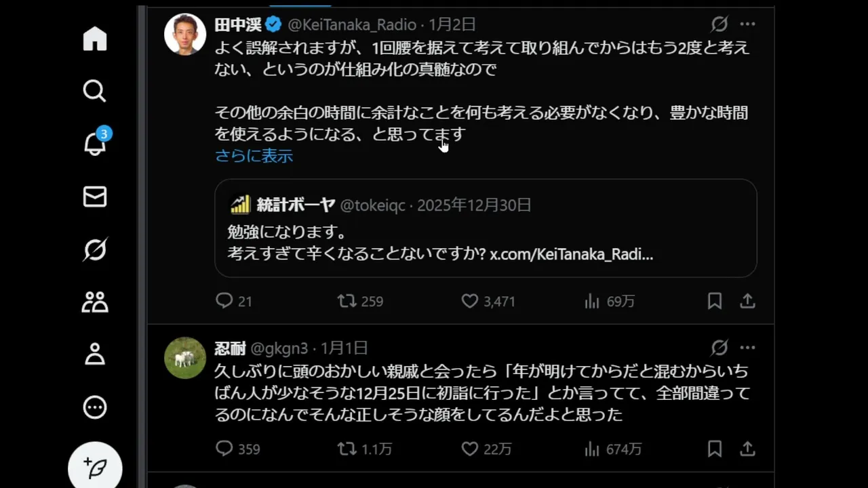This screenshot has height=488, width=868.
Task: Open Grok from the sidebar
Action: point(95,249)
